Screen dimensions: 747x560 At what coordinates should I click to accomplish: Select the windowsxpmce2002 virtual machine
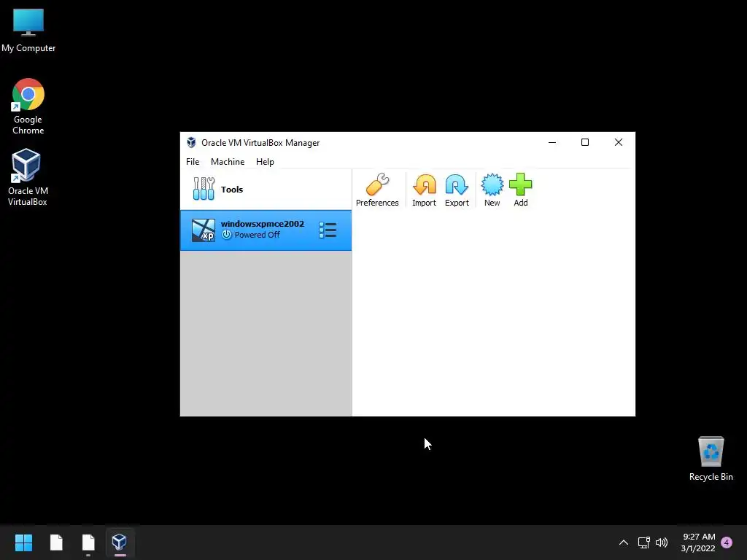click(266, 230)
